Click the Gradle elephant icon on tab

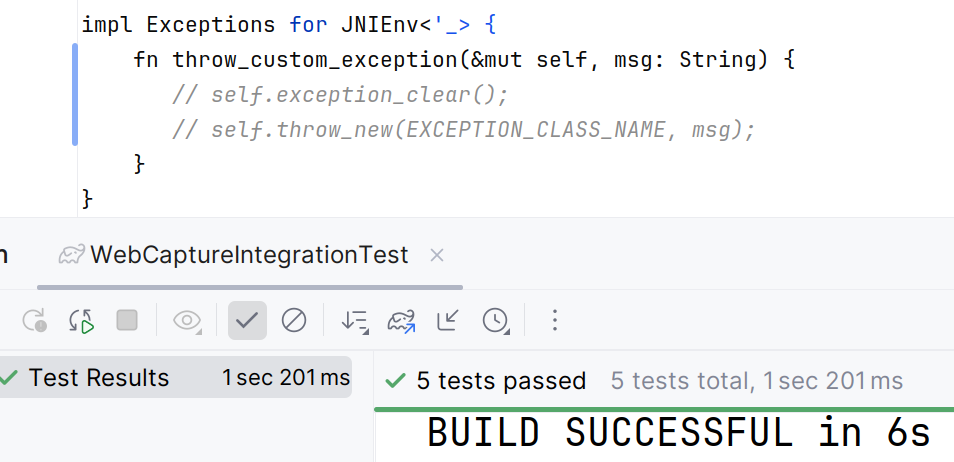[x=72, y=255]
